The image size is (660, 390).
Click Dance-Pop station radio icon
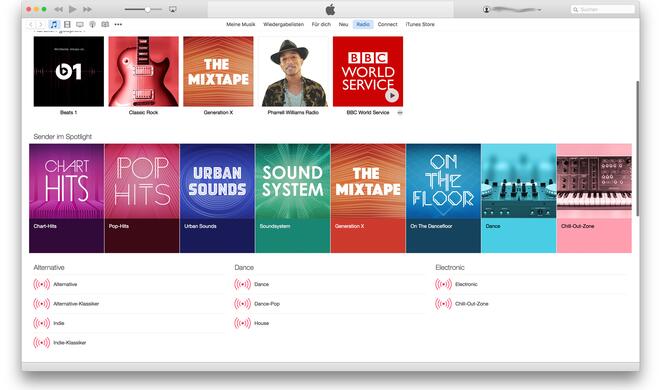point(242,304)
